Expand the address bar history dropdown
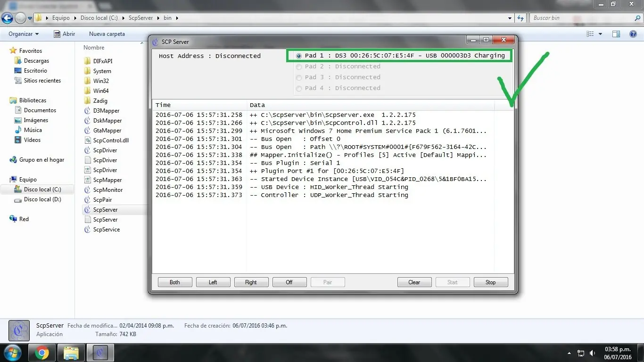Screen dimensions: 644x362 click(510, 18)
